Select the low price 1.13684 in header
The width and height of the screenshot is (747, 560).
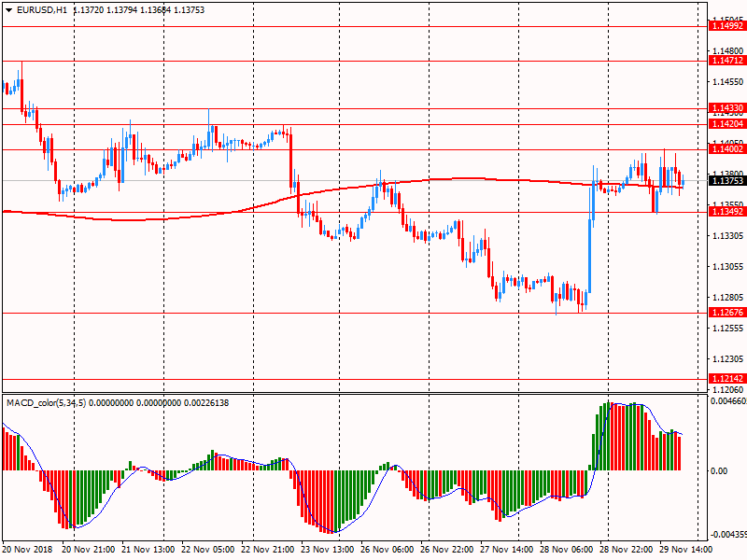(x=155, y=10)
